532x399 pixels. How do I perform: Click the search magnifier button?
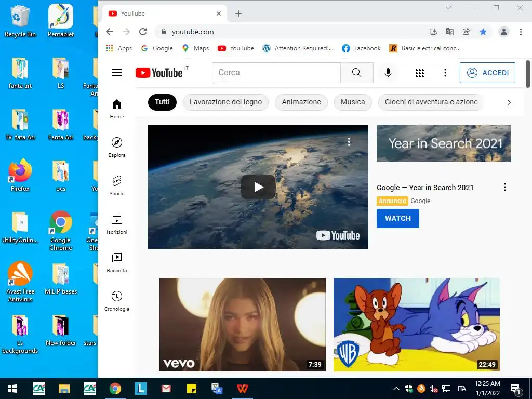[356, 73]
